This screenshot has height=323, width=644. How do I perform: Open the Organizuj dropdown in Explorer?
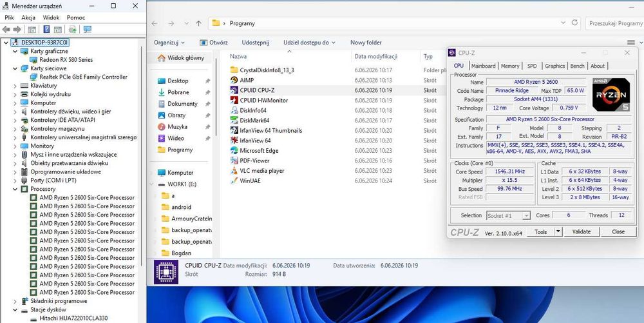tap(169, 43)
